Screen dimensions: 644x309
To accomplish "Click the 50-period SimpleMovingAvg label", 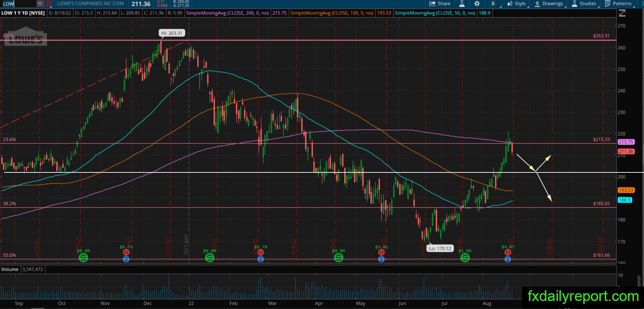I will [435, 13].
